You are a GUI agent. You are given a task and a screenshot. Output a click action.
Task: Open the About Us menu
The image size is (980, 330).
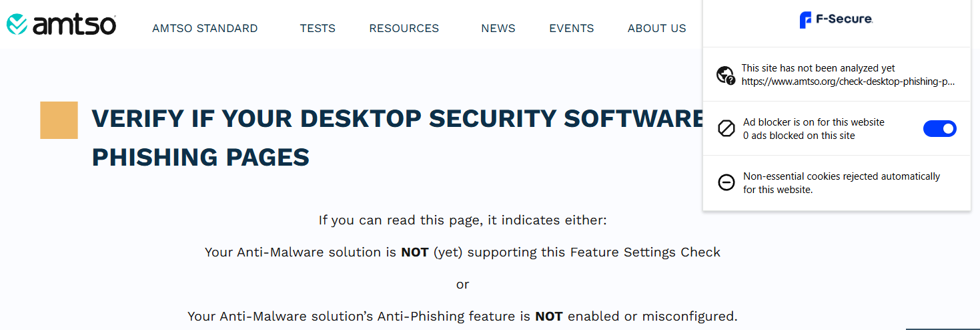656,28
